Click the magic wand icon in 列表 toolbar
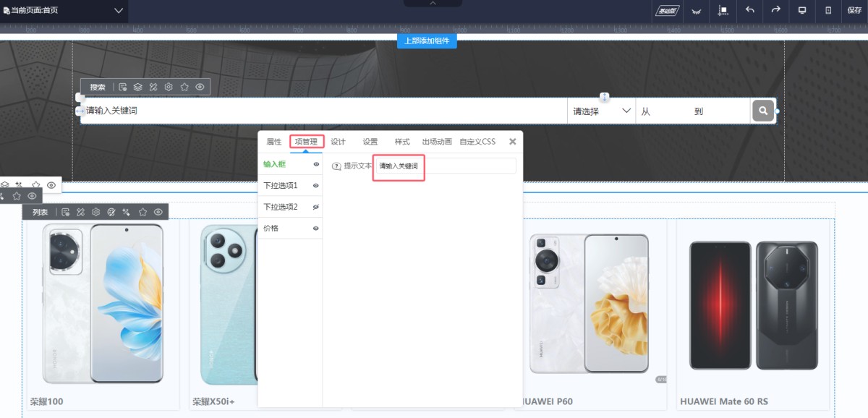 127,212
